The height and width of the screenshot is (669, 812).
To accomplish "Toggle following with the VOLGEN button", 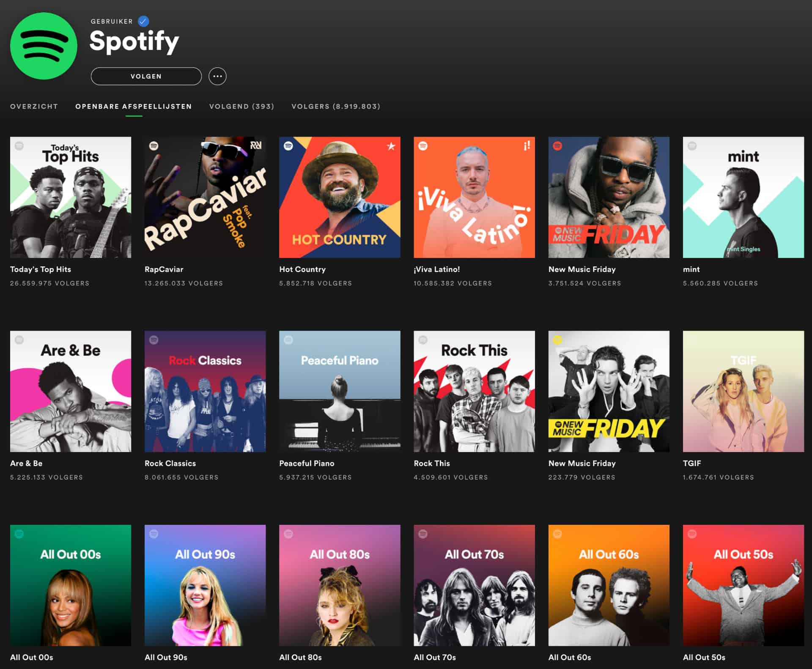I will pos(145,76).
